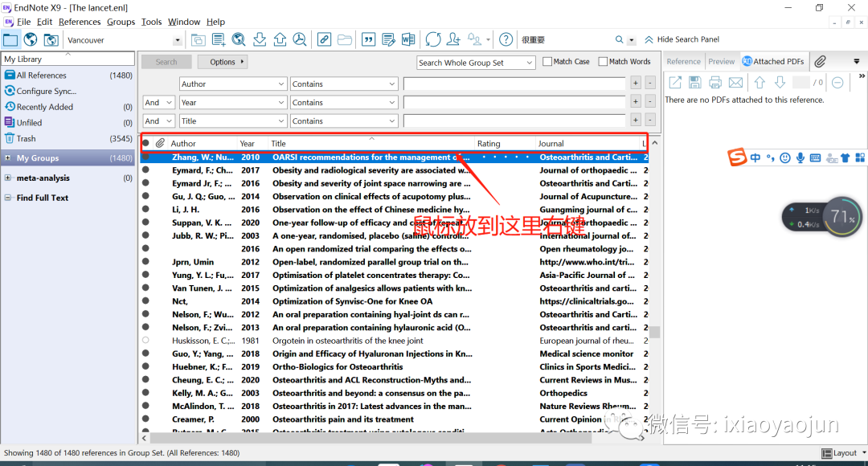Select the Ortho-Biologics for Osteoarthritis reference

click(x=395, y=366)
